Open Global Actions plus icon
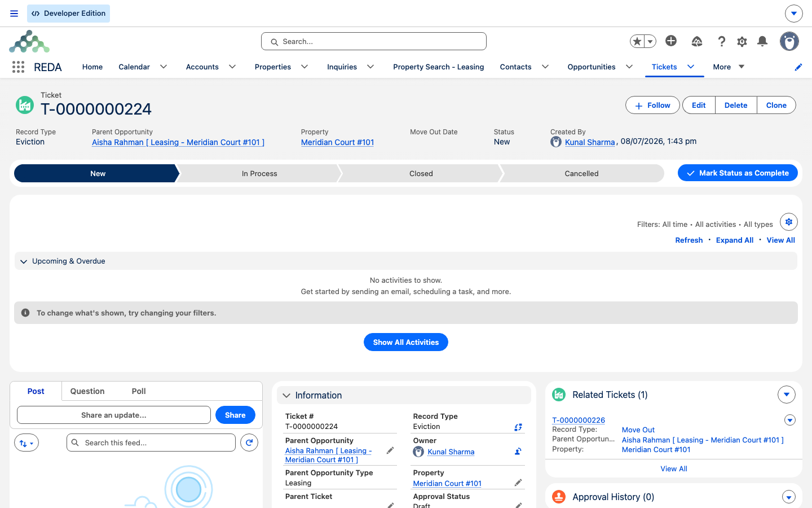Screen dimensions: 812x508 coord(671,41)
